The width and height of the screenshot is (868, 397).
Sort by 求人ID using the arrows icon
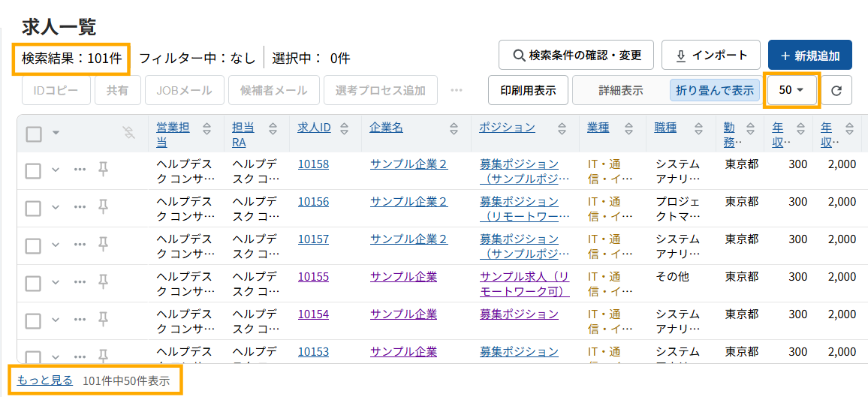[344, 128]
